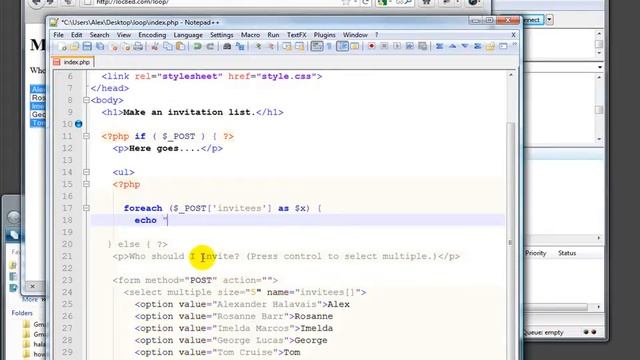This screenshot has height=360, width=640.
Task: Save the file using toolbar Save icon
Action: point(87,47)
